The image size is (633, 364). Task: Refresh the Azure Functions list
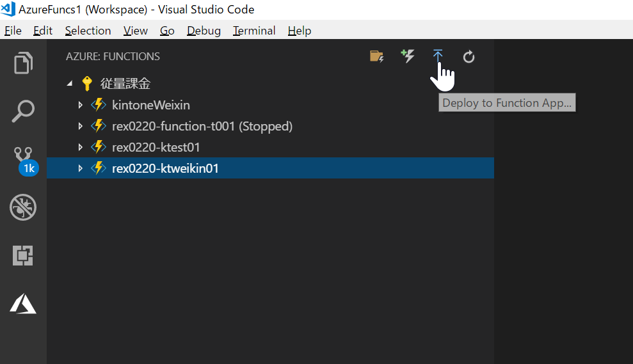469,56
